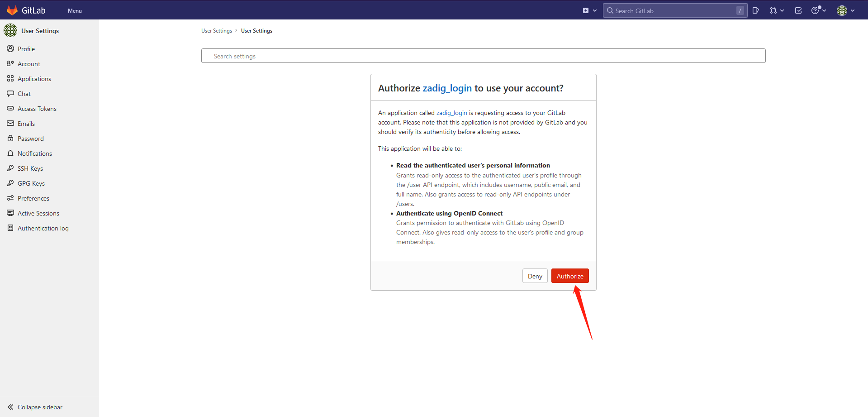868x417 pixels.
Task: Open Profile settings in sidebar
Action: click(26, 49)
